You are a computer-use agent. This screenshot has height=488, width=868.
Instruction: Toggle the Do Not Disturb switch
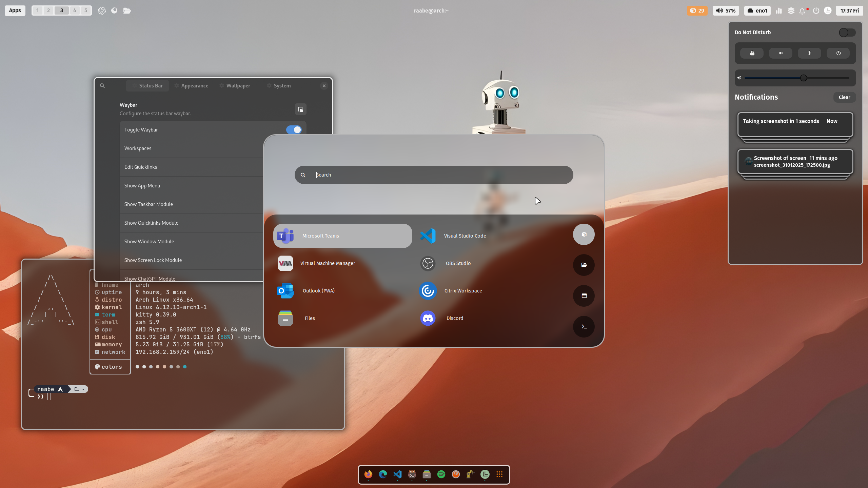847,33
